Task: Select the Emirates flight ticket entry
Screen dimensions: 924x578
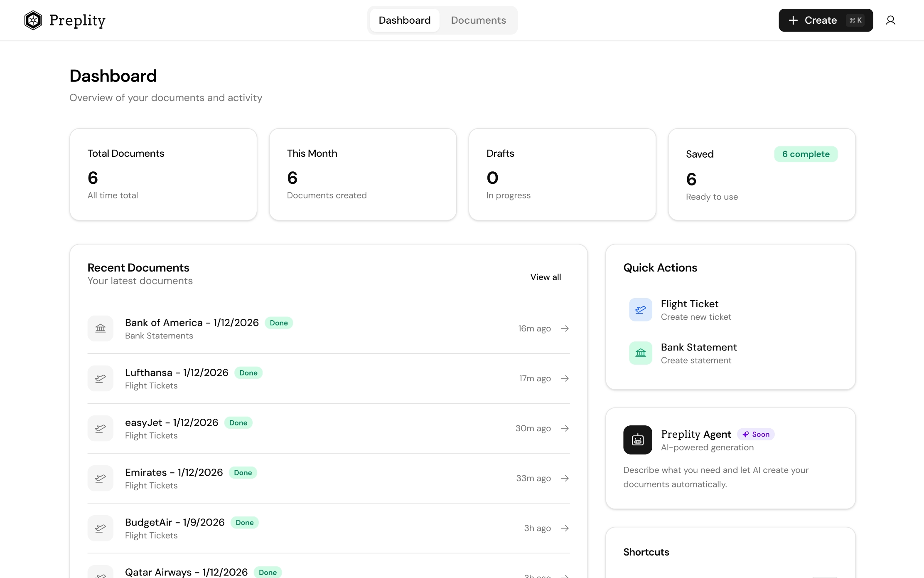Action: click(174, 478)
